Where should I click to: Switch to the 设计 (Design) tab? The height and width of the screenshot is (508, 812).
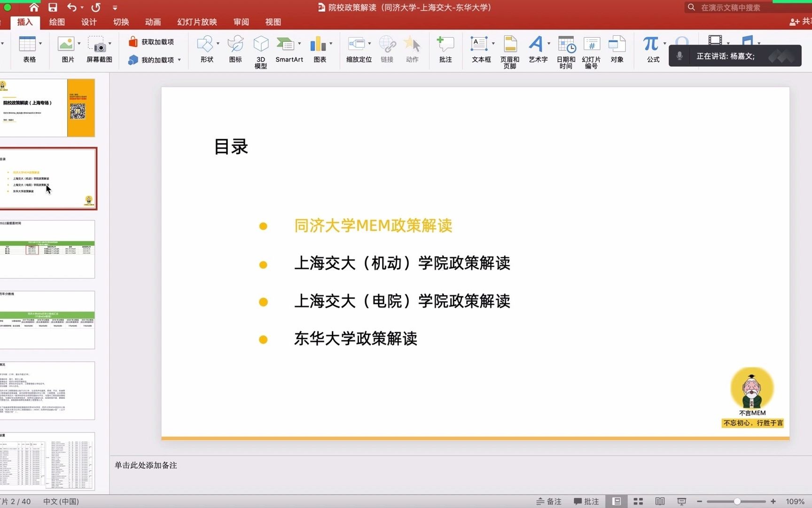(x=89, y=22)
